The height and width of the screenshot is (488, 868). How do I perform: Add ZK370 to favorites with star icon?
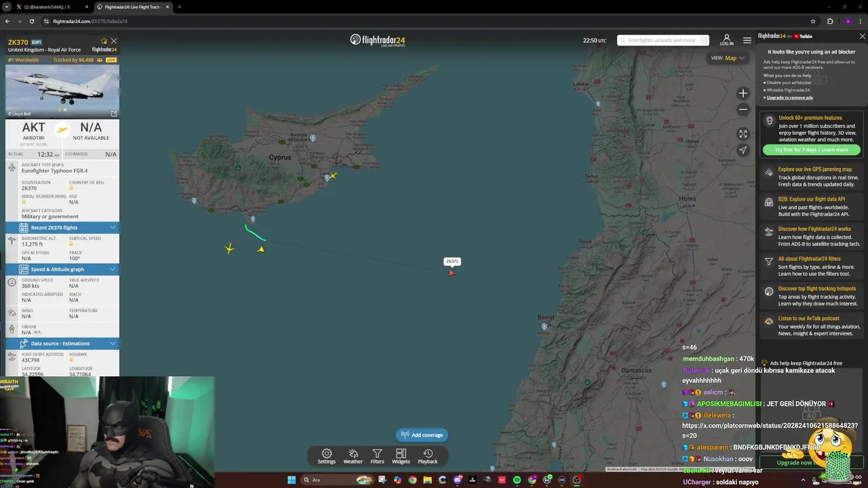coord(104,41)
